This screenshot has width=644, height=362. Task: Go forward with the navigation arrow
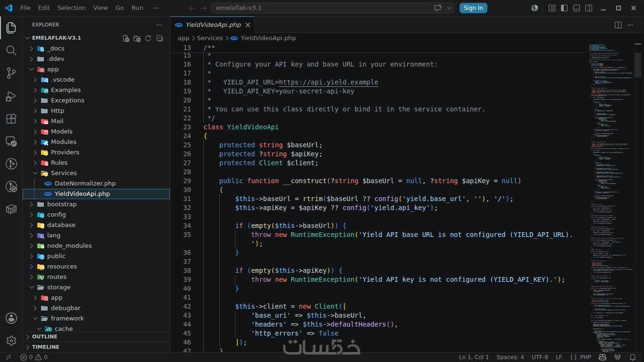coord(204,8)
